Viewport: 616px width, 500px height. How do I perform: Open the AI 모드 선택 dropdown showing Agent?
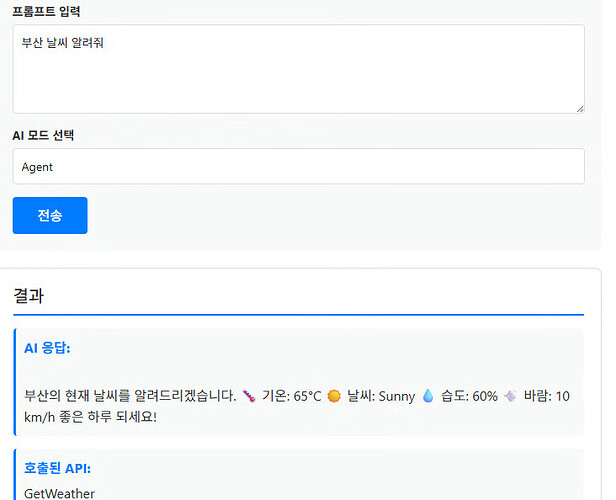pos(298,167)
